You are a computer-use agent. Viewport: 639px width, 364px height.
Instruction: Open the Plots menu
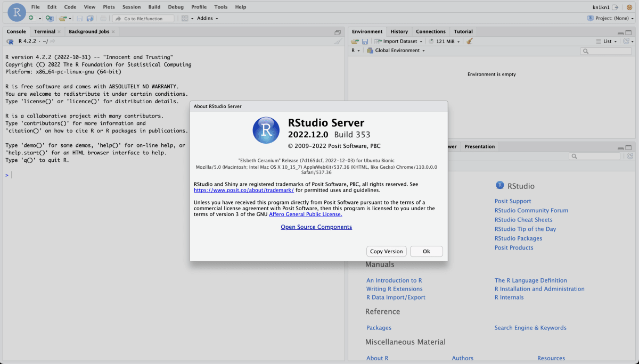109,7
